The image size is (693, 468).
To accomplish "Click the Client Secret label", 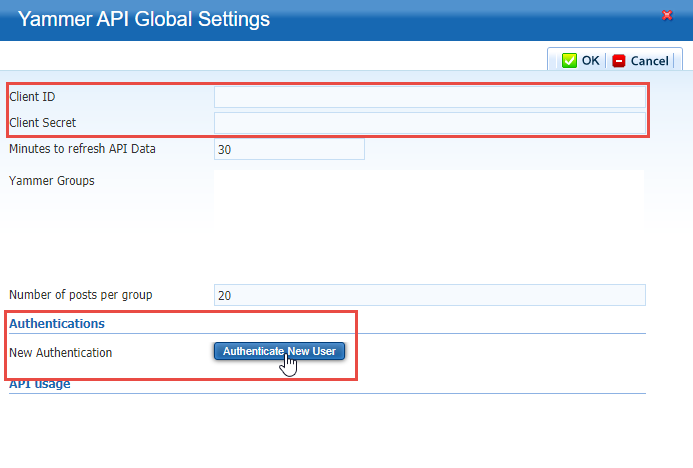I will click(42, 122).
